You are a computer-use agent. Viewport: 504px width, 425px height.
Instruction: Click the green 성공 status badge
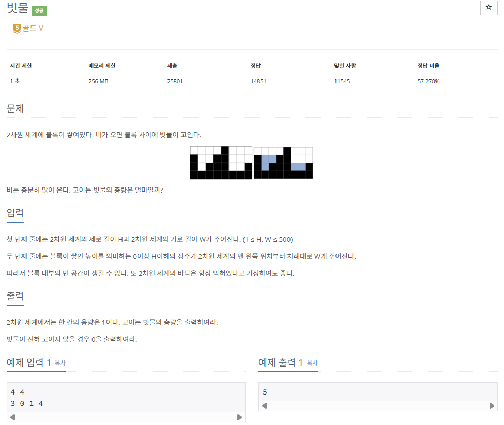(39, 11)
